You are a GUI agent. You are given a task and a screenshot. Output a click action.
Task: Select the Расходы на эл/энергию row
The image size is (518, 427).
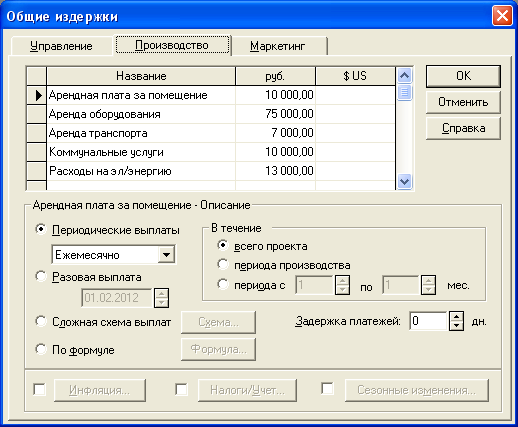[211, 171]
